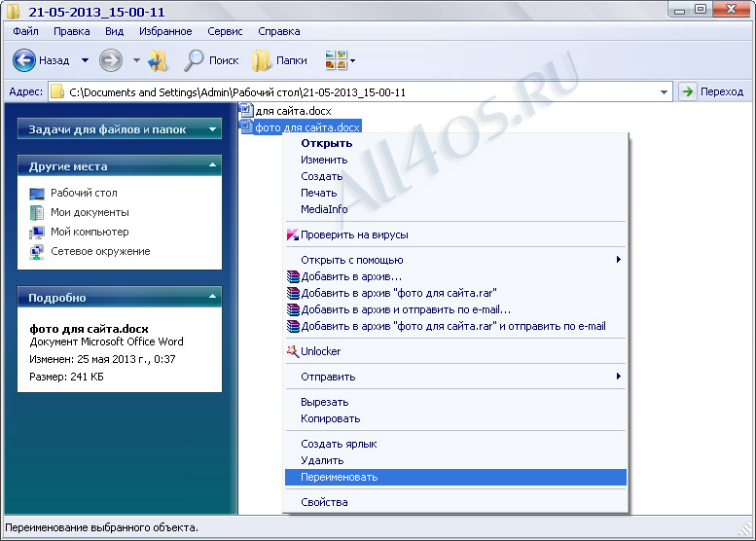Select Добавить в архив и отправить по e-mail…

pos(455,309)
